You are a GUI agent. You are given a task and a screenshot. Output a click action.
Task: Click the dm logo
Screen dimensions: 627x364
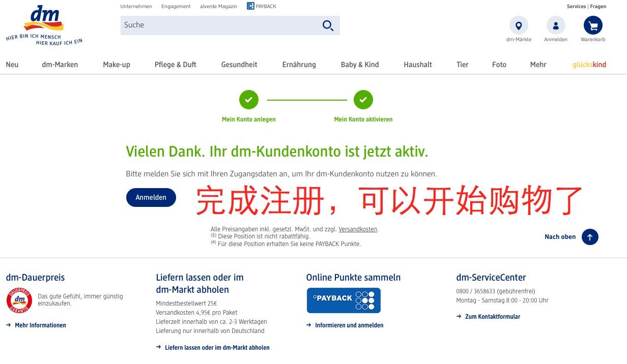[x=44, y=25]
